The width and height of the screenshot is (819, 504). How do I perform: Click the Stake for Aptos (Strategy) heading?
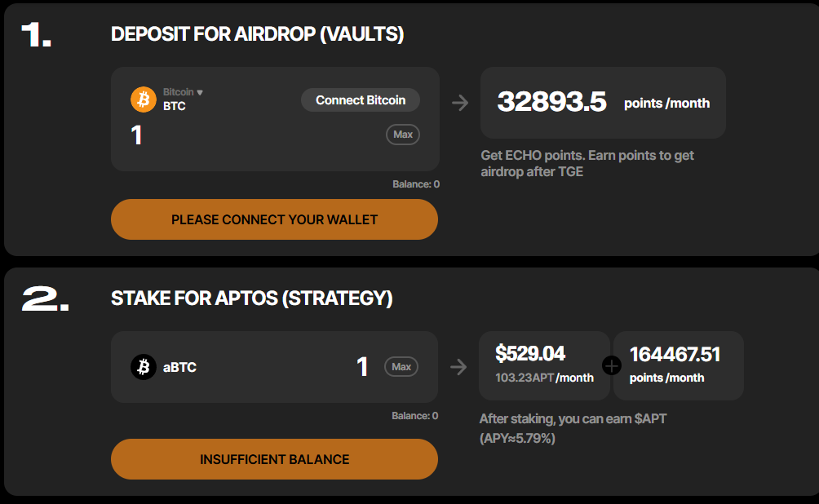coord(251,298)
